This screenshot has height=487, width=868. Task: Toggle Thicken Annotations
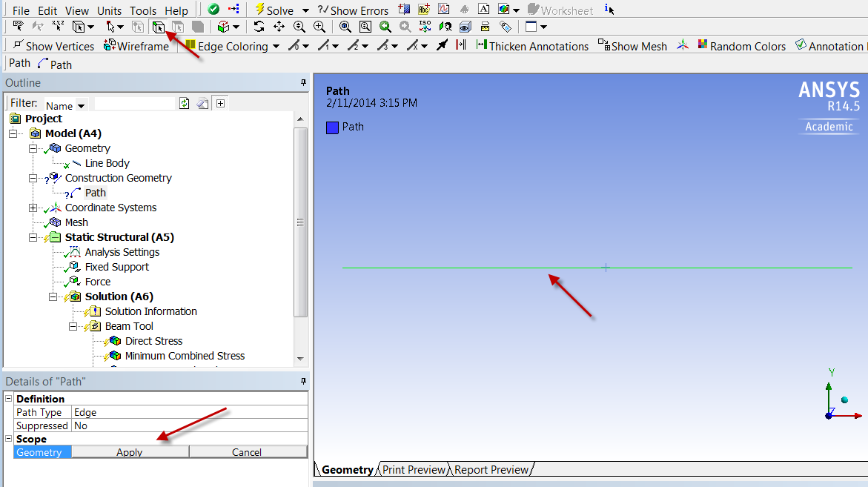(532, 46)
